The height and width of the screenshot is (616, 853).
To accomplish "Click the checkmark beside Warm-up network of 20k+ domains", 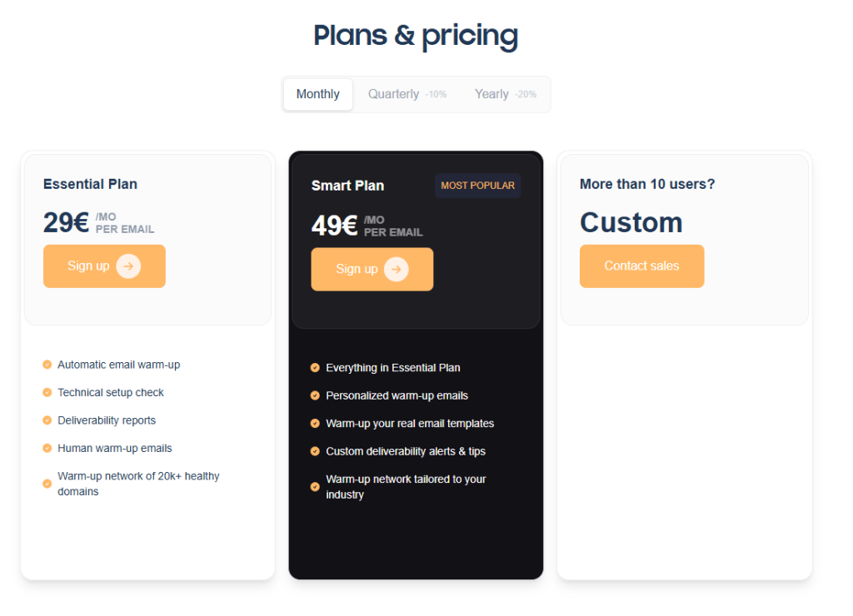I will [46, 483].
